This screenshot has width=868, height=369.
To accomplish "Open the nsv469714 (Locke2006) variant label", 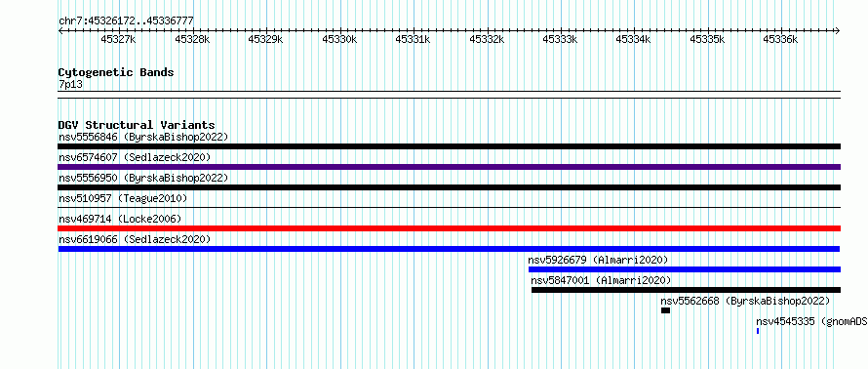I will click(x=120, y=219).
